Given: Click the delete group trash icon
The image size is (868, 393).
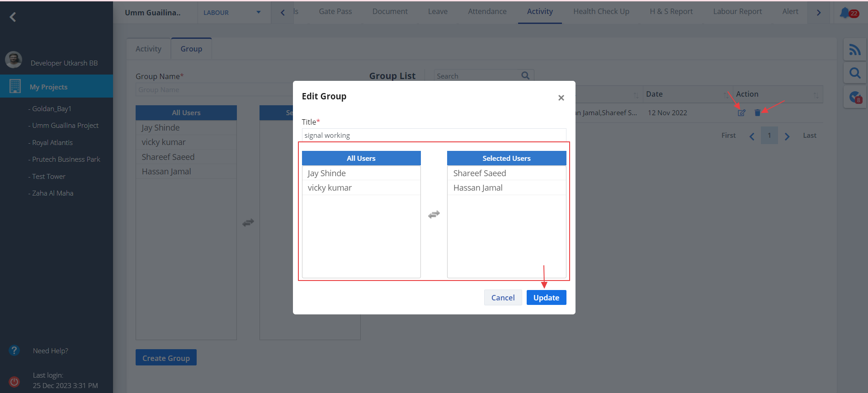Looking at the screenshot, I should (757, 113).
